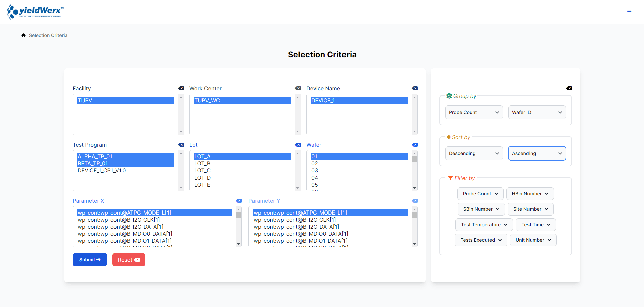Select wafer 02
The image size is (644, 307).
pyautogui.click(x=359, y=163)
